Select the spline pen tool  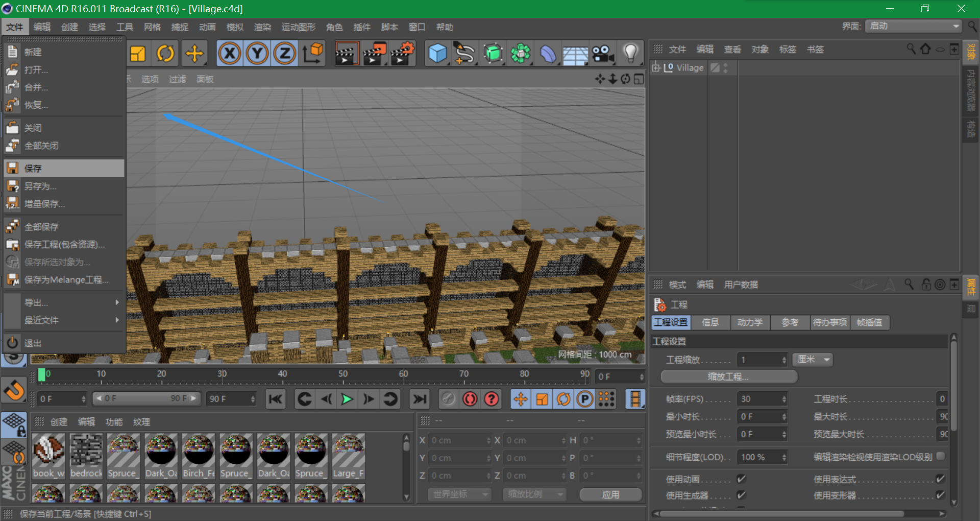point(465,53)
